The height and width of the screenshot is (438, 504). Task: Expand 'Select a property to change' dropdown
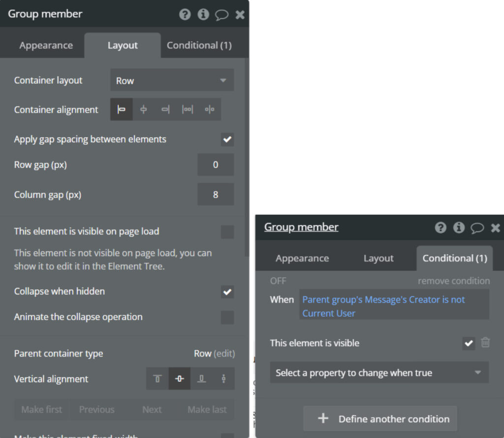(x=379, y=373)
